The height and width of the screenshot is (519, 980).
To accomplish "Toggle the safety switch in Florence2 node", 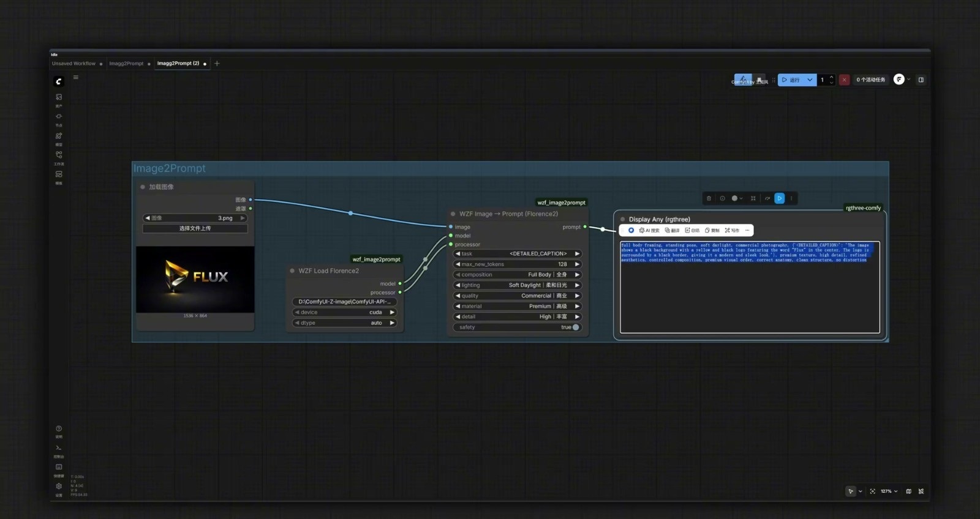I will [575, 327].
